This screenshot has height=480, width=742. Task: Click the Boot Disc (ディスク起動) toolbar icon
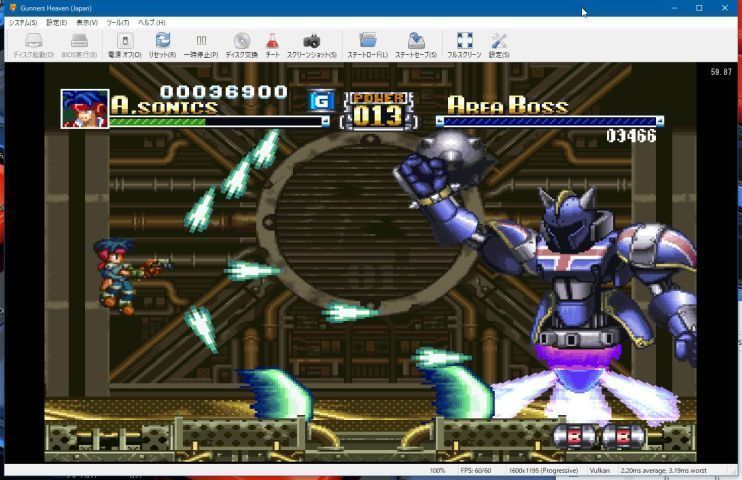point(34,46)
